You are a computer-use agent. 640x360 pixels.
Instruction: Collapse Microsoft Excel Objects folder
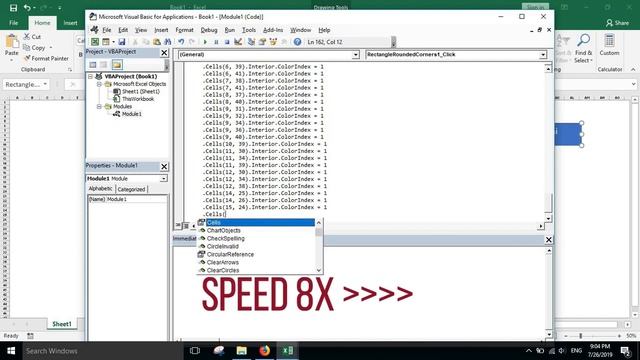click(99, 84)
